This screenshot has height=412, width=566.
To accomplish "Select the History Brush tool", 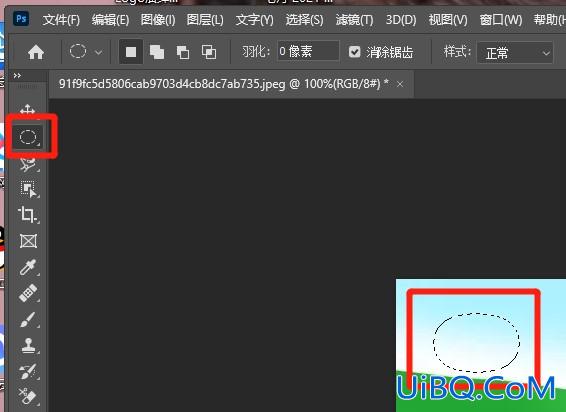I will 28,371.
